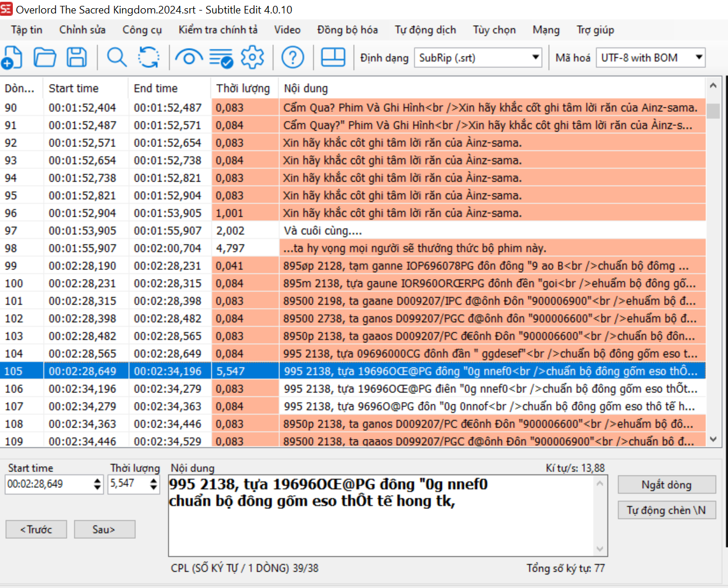Select subtitle line 99 starting 00:02:28,190
The image size is (728, 588).
point(353,266)
